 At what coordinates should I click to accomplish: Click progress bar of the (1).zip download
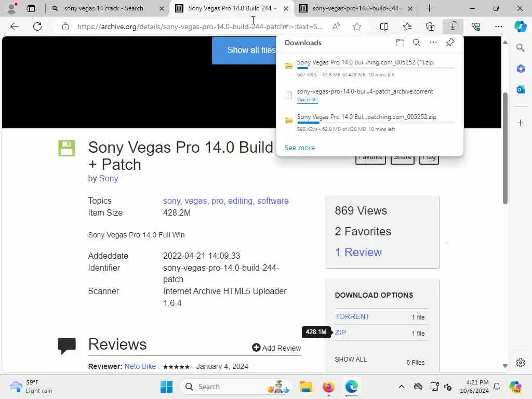(376, 68)
